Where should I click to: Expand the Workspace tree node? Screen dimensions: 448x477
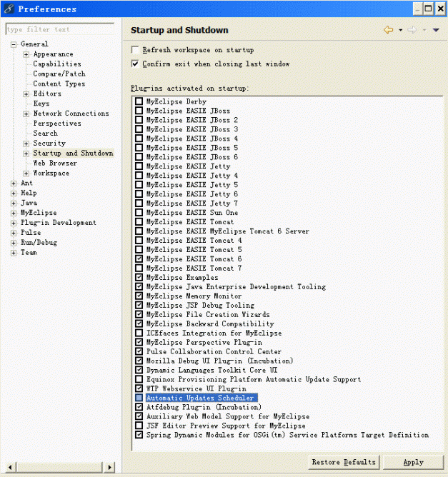pyautogui.click(x=26, y=174)
